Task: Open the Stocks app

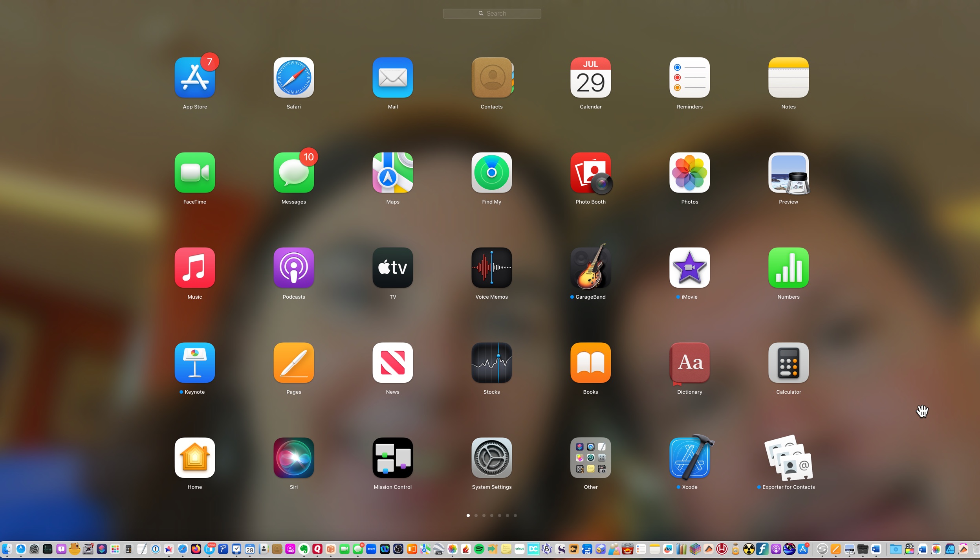Action: (x=491, y=363)
